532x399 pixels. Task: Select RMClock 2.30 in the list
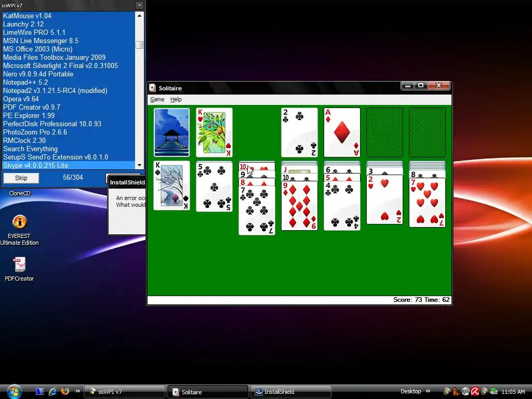pos(68,140)
